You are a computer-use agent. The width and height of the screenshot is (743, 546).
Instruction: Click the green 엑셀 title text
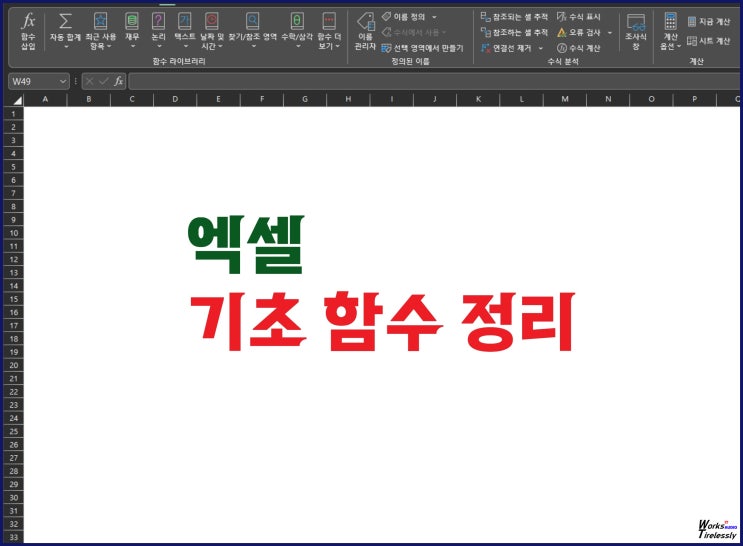click(x=245, y=245)
